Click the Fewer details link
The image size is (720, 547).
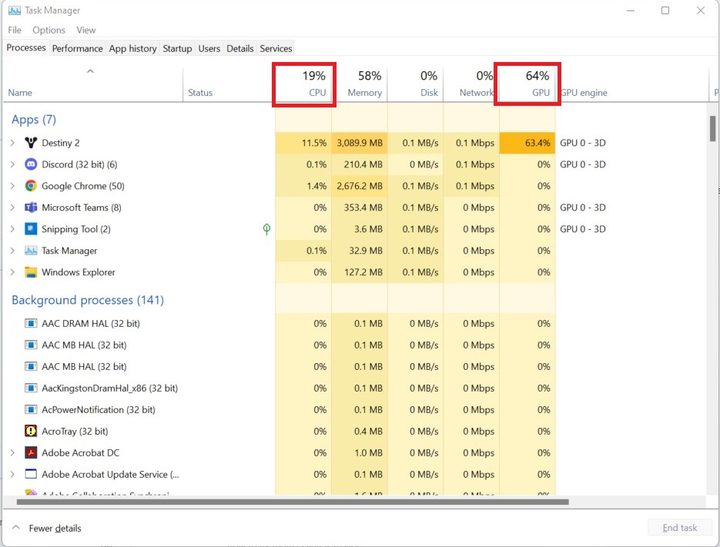(x=55, y=528)
